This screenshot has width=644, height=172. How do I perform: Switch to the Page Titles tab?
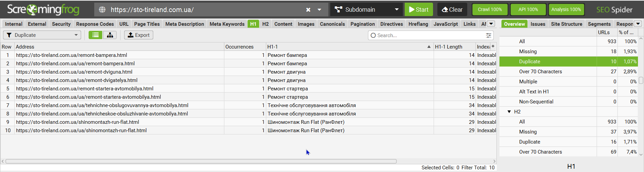click(x=147, y=24)
